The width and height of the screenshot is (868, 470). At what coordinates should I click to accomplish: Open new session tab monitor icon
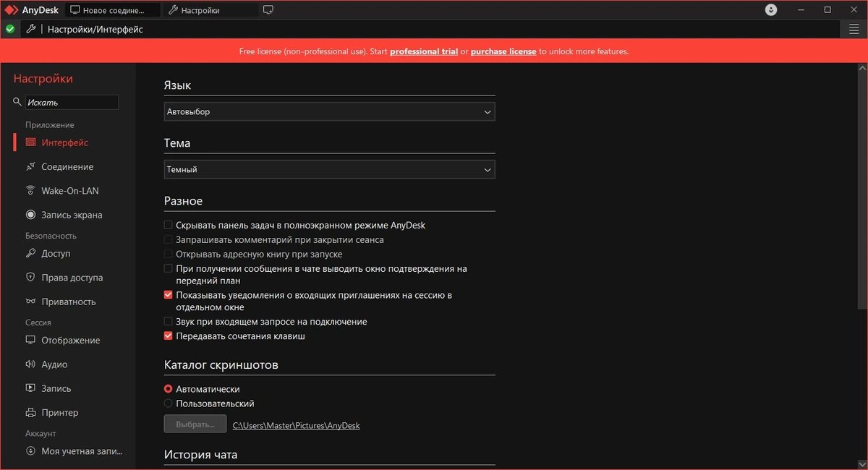point(268,10)
